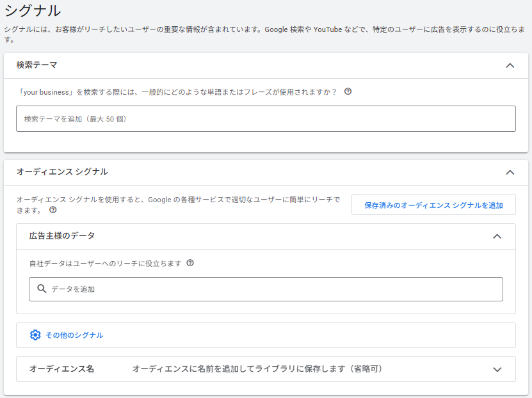Open help icon after オーディエンス シグナル description
Screen dimensions: 532x398
53,210
